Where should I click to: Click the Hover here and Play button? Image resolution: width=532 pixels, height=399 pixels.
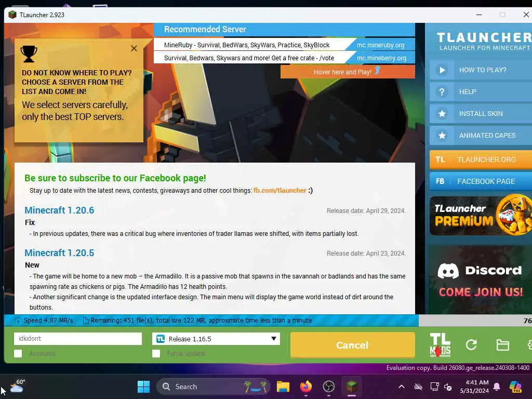pos(348,72)
